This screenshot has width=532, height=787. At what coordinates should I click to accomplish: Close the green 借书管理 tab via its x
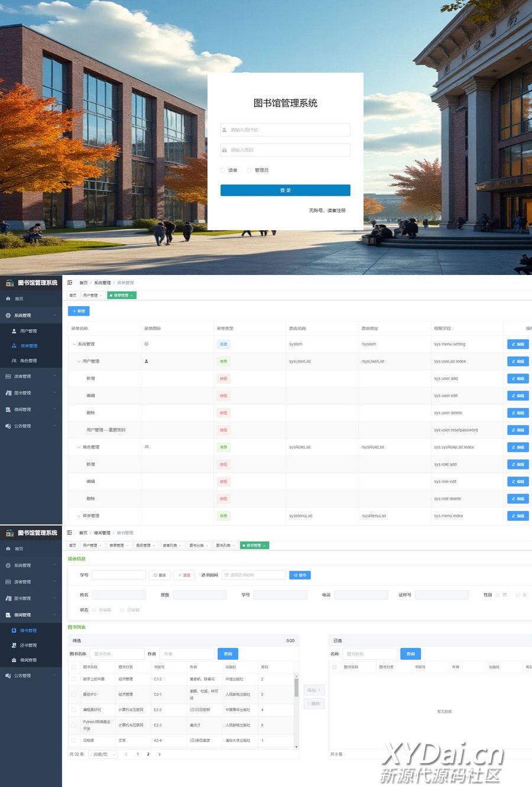pos(264,545)
